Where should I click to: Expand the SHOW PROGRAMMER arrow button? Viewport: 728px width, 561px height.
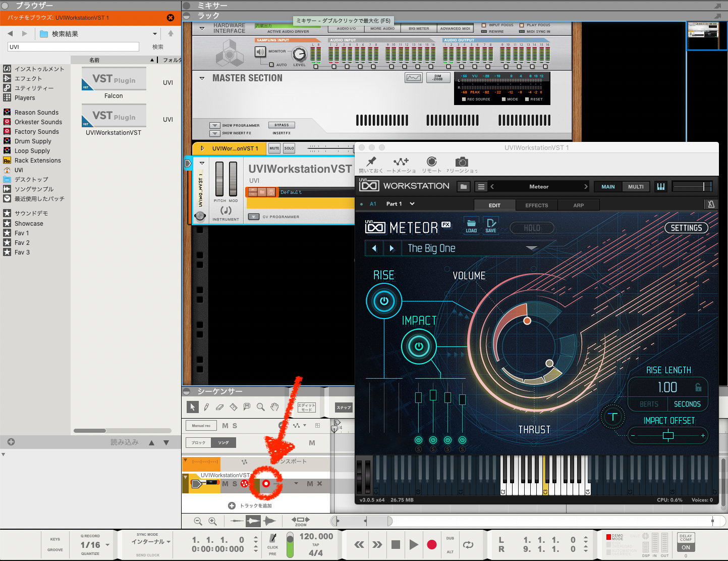pos(215,125)
